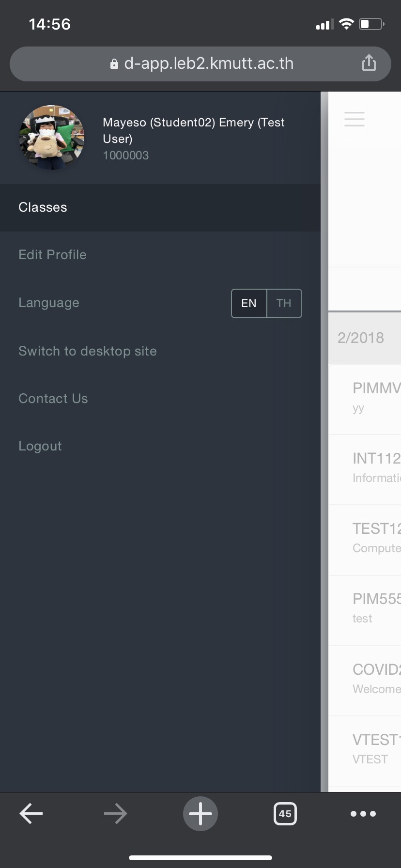Open Classes menu item
The image size is (401, 868).
[x=160, y=207]
